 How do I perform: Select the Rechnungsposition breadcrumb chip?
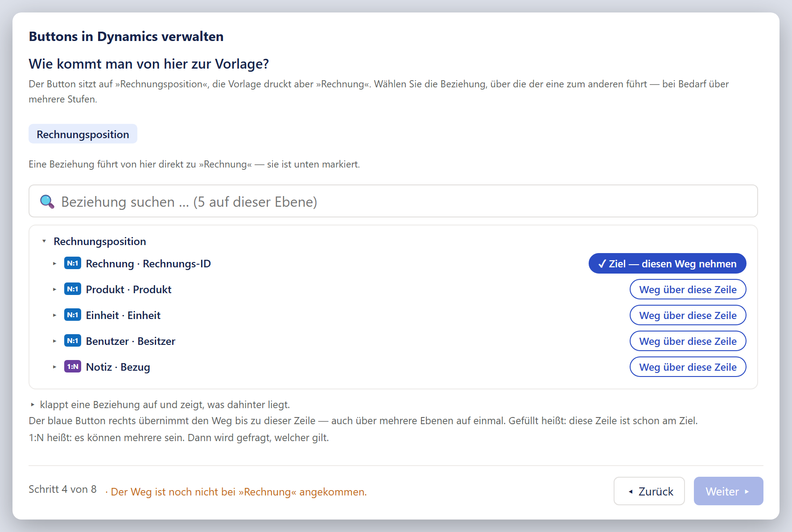(83, 134)
